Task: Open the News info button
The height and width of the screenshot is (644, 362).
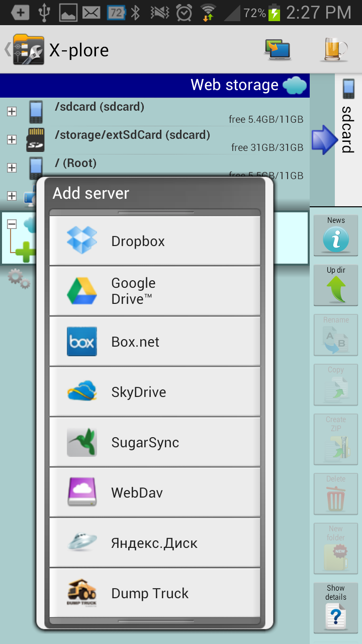Action: (x=336, y=235)
